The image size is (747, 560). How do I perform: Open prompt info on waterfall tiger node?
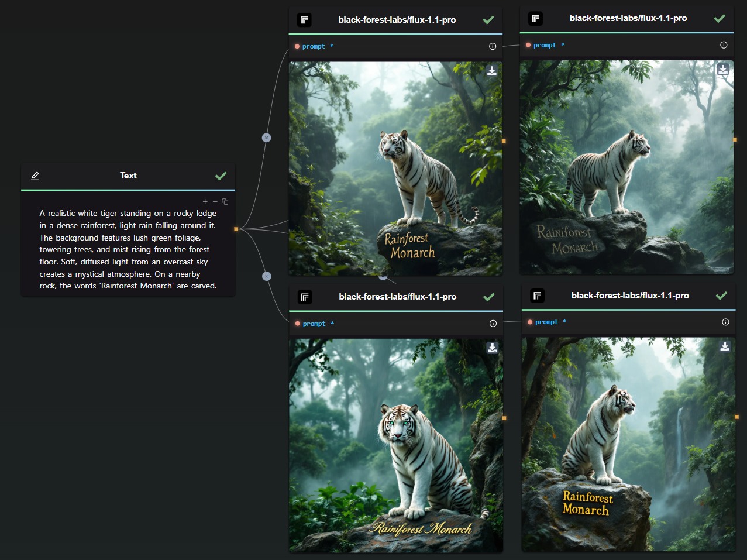click(725, 322)
